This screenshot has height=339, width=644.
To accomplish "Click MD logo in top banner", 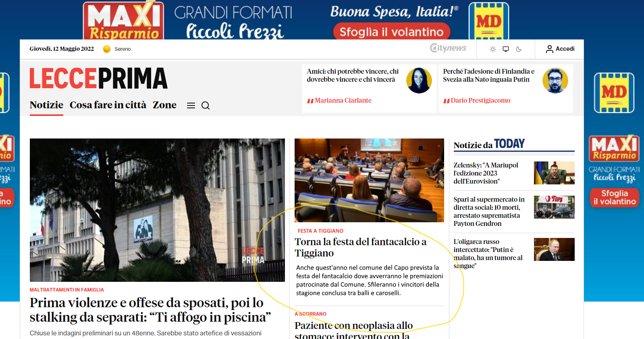I will (x=489, y=21).
